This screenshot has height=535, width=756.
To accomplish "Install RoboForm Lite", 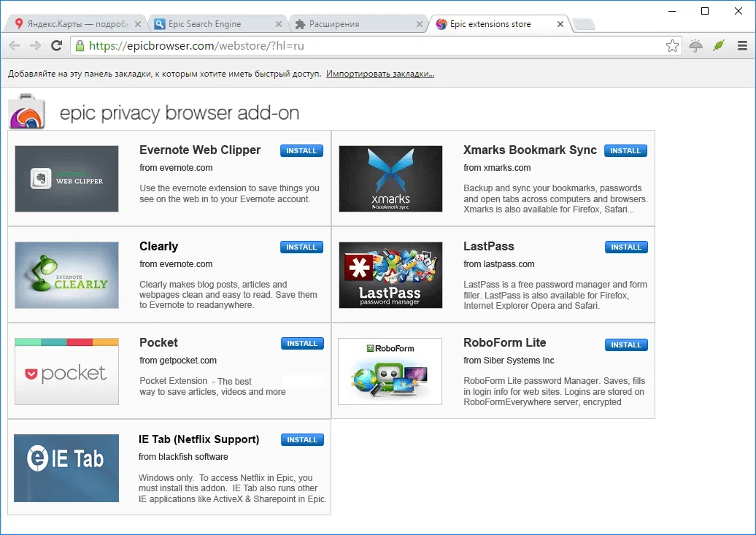I will coord(626,345).
